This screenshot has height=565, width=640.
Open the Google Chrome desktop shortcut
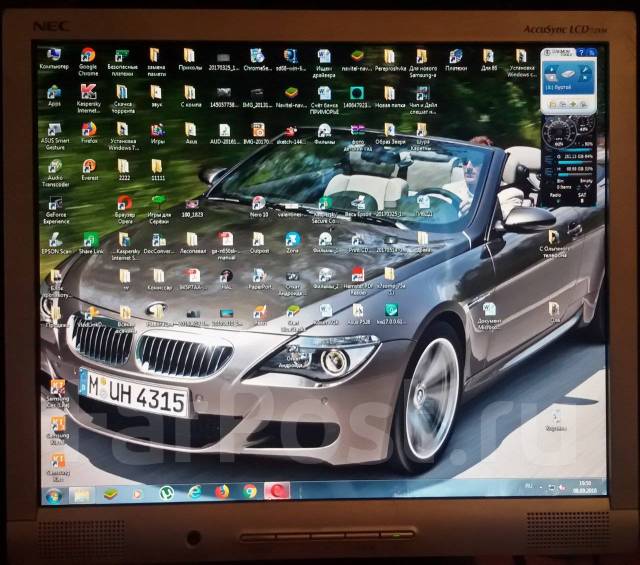(88, 56)
